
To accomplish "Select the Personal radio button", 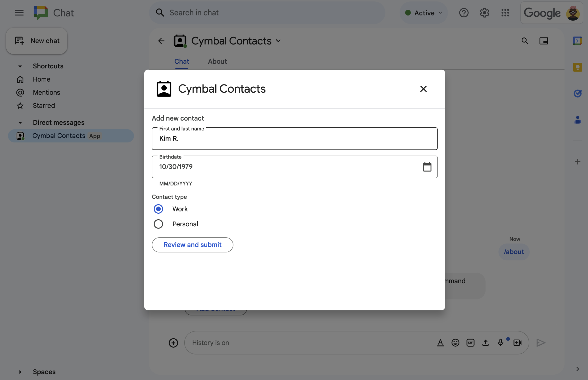I will (159, 224).
